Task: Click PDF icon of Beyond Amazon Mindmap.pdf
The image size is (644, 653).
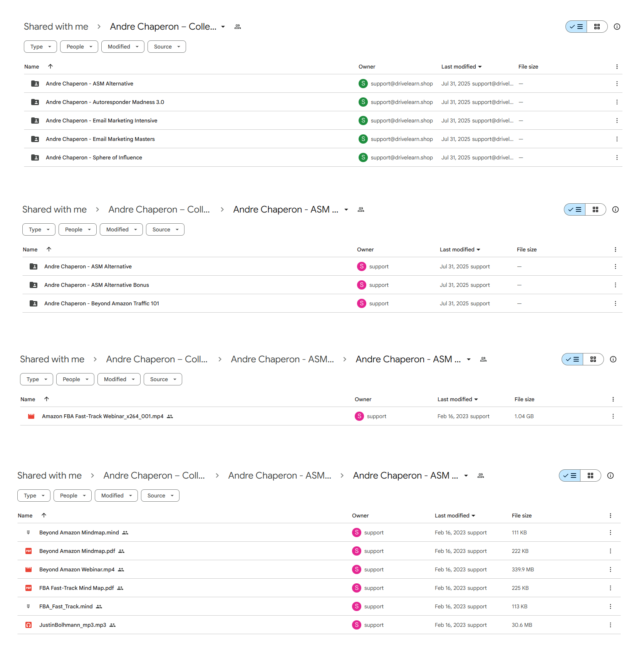Action: 29,551
